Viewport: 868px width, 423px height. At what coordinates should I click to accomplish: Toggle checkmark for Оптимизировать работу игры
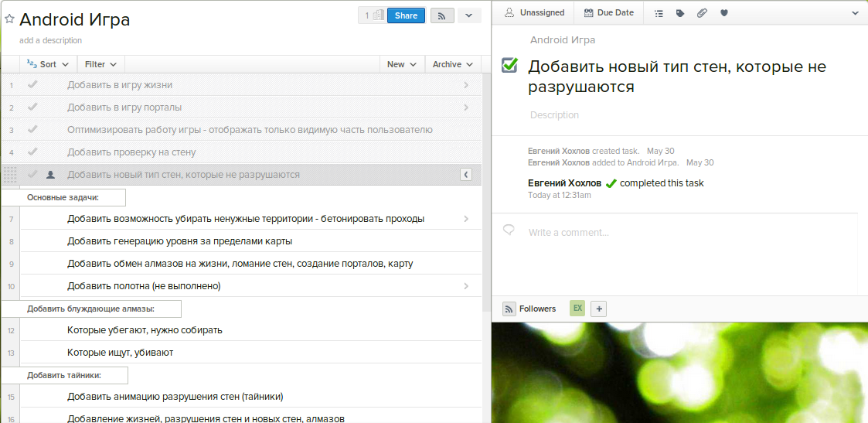32,129
